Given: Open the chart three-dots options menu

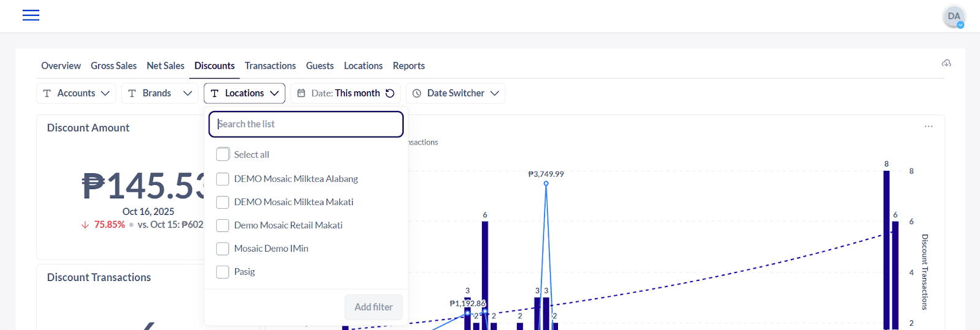Looking at the screenshot, I should (x=929, y=126).
